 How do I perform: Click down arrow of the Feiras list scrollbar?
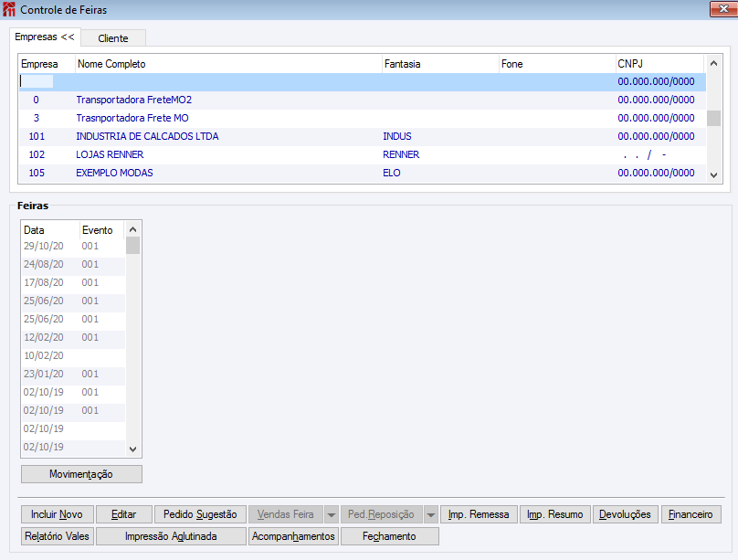point(132,449)
